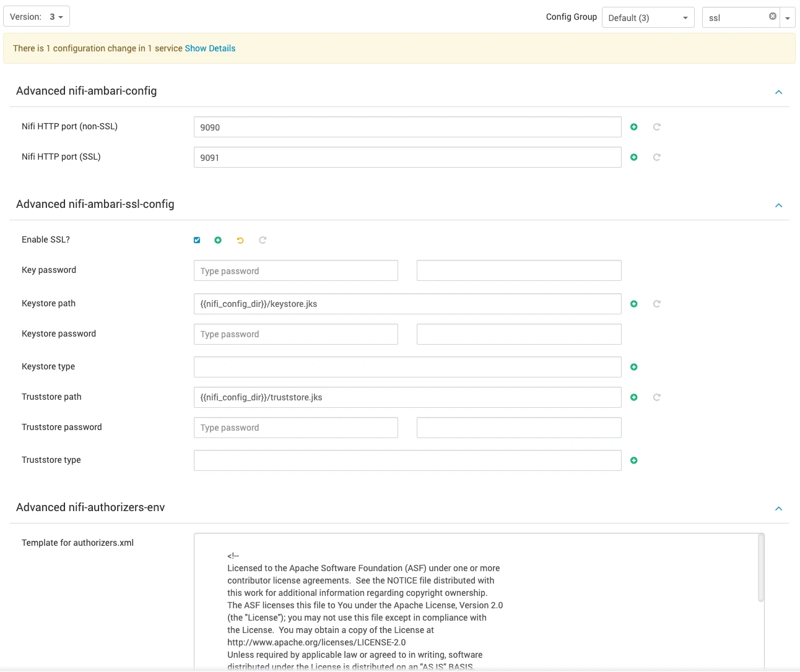Screen dimensions: 800x672
Task: Focus the Nifi HTTP port (non-SSL) field
Action: [407, 127]
